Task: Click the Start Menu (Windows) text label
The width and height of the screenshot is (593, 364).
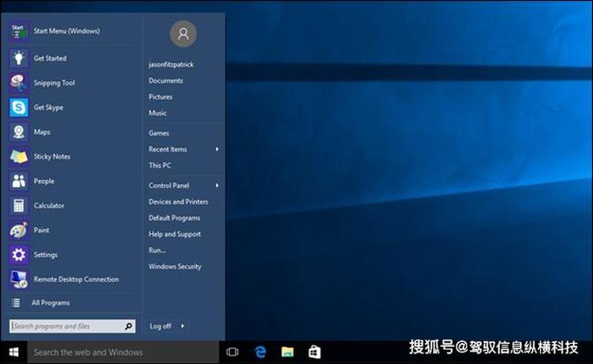Action: coord(67,31)
